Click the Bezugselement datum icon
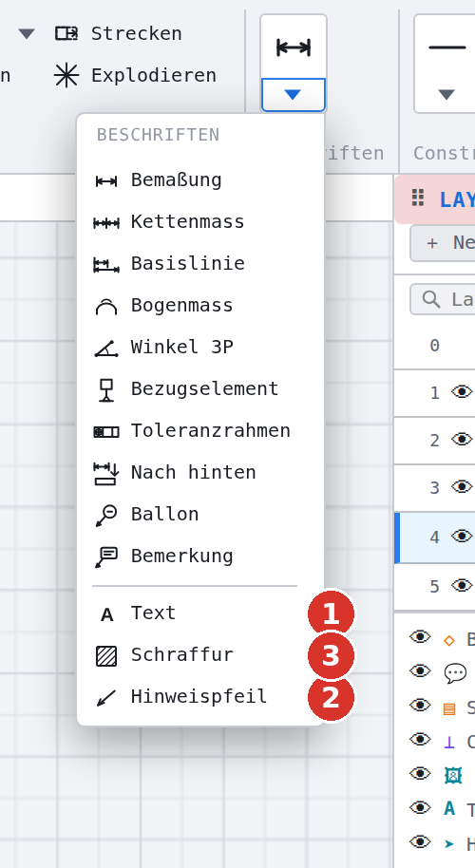 coord(106,389)
